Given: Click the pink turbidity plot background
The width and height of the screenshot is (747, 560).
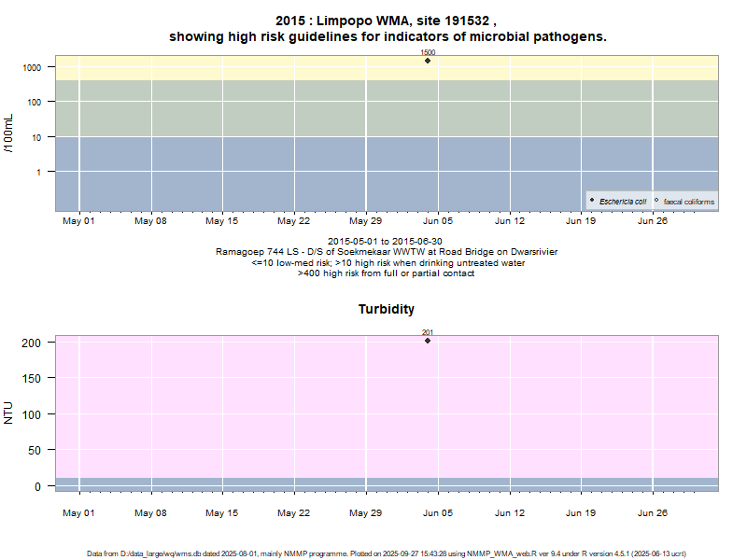Looking at the screenshot, I should click(233, 411).
